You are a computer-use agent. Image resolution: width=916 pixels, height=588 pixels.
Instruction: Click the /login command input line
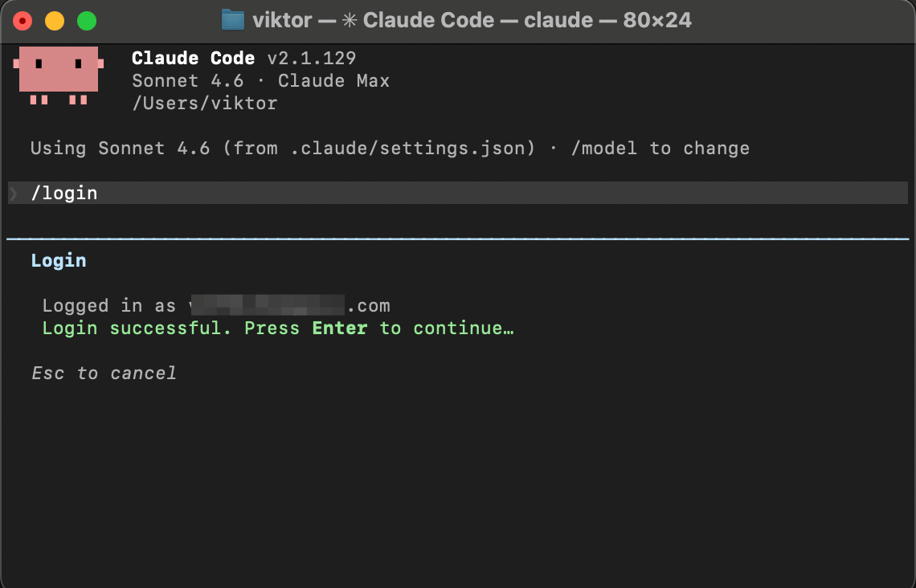[x=458, y=193]
